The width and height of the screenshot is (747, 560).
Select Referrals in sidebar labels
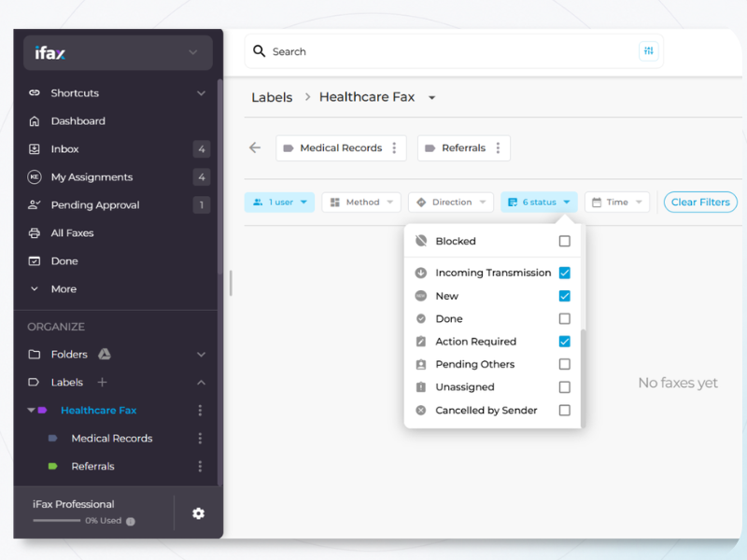point(92,466)
